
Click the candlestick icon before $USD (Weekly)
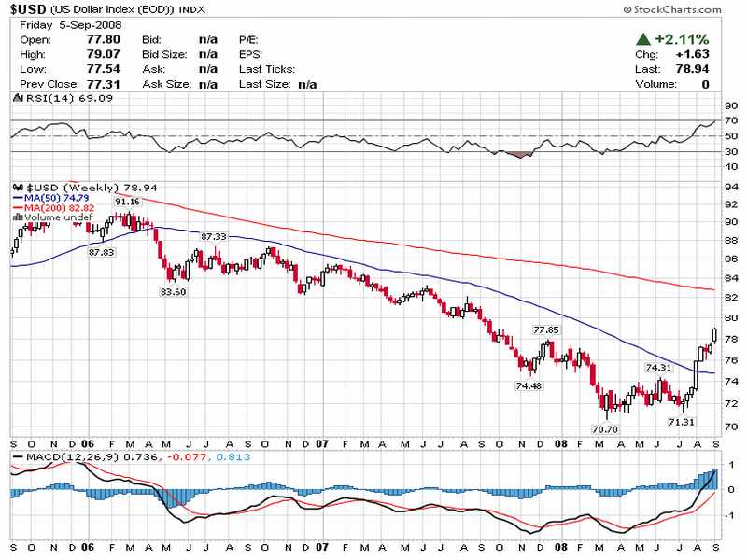(x=18, y=188)
